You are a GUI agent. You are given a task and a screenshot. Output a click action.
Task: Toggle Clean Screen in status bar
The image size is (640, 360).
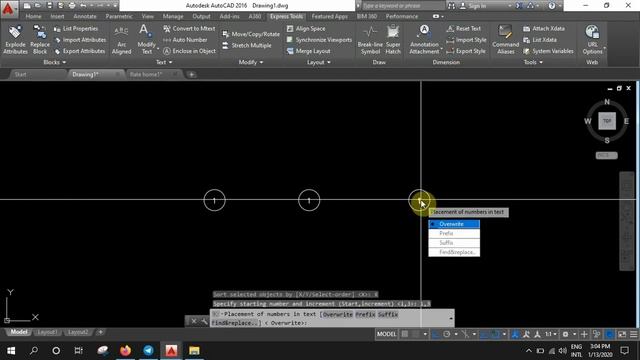point(622,334)
